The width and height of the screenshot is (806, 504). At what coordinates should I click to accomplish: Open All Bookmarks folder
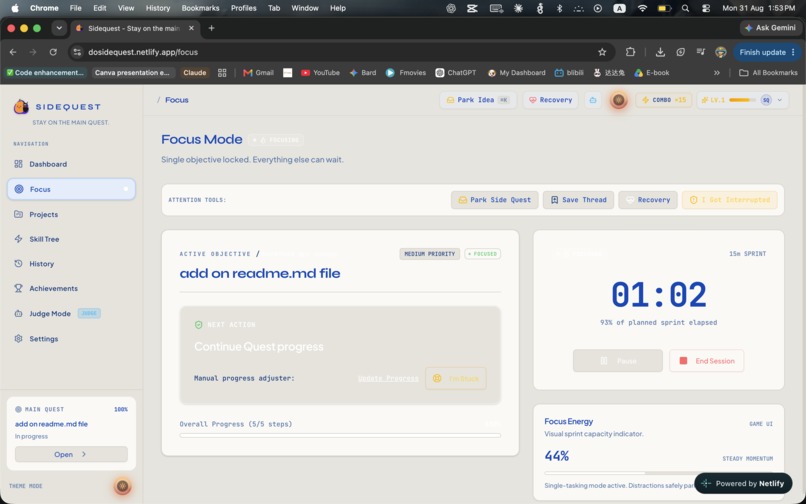click(768, 73)
